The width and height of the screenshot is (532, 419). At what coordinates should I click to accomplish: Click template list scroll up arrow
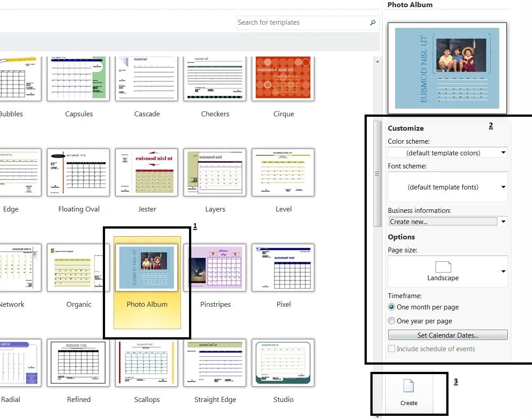click(378, 62)
